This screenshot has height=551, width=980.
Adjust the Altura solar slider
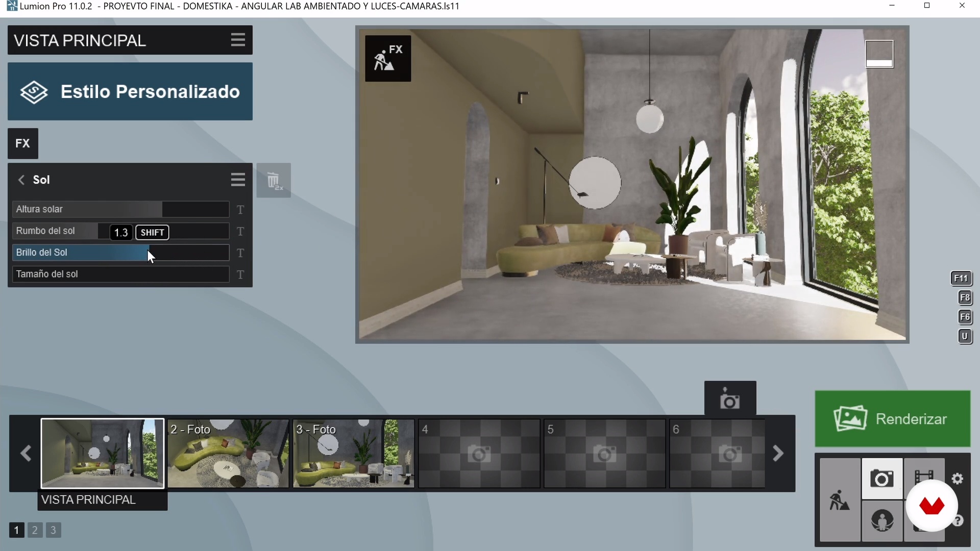[x=120, y=209]
